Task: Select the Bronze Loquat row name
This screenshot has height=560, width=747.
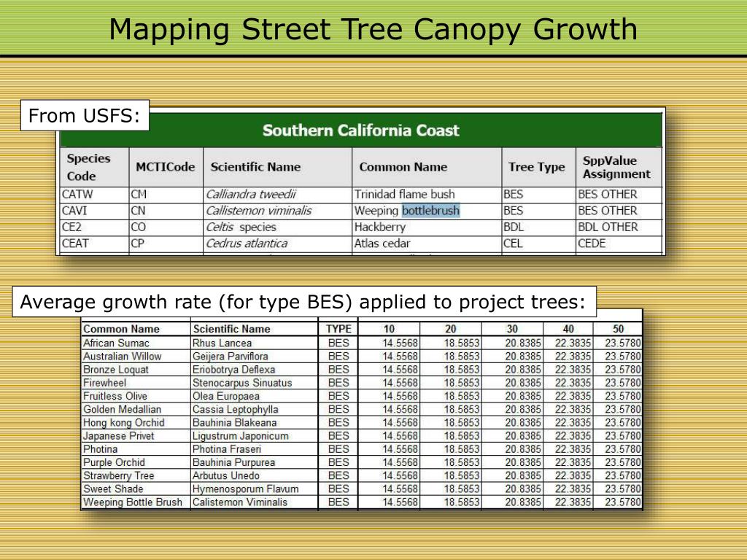Action: tap(116, 370)
